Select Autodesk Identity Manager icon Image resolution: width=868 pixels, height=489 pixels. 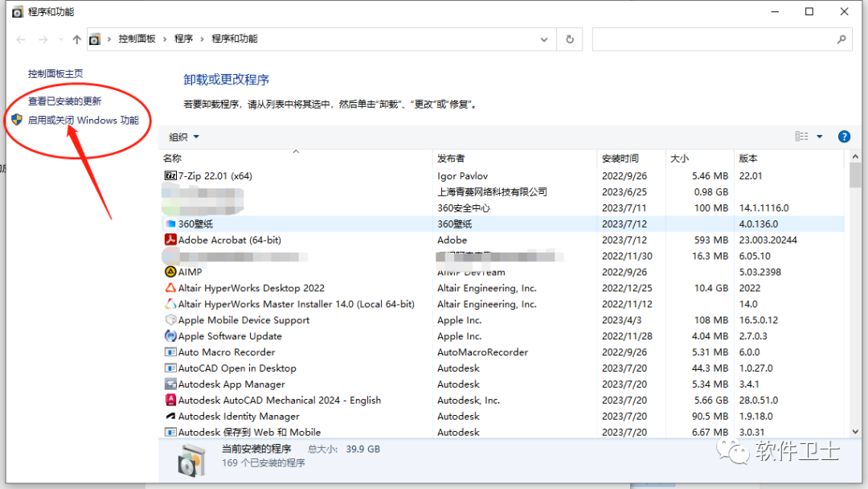(170, 416)
